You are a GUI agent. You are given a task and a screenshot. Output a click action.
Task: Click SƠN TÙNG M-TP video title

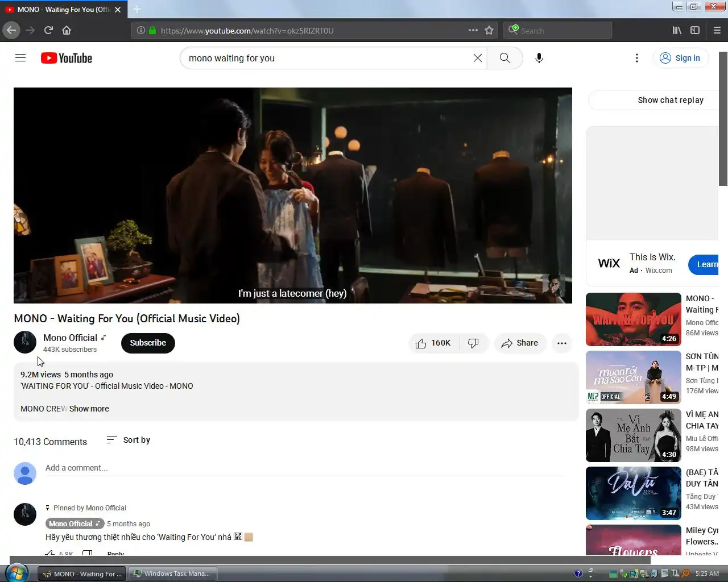702,362
